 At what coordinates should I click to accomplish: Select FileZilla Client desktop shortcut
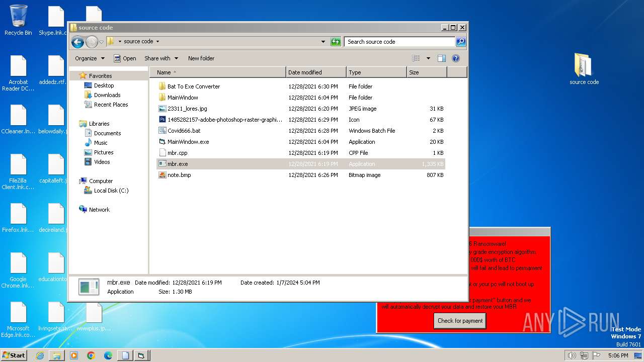[18, 172]
